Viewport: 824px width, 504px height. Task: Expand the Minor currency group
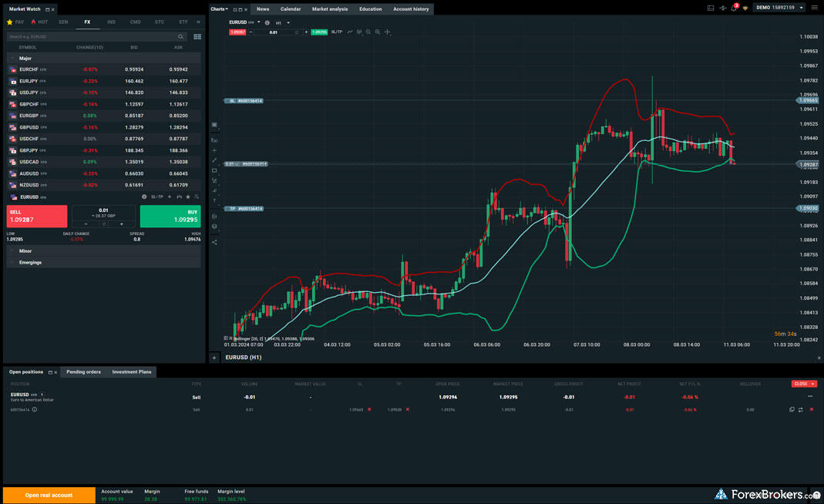click(x=12, y=250)
